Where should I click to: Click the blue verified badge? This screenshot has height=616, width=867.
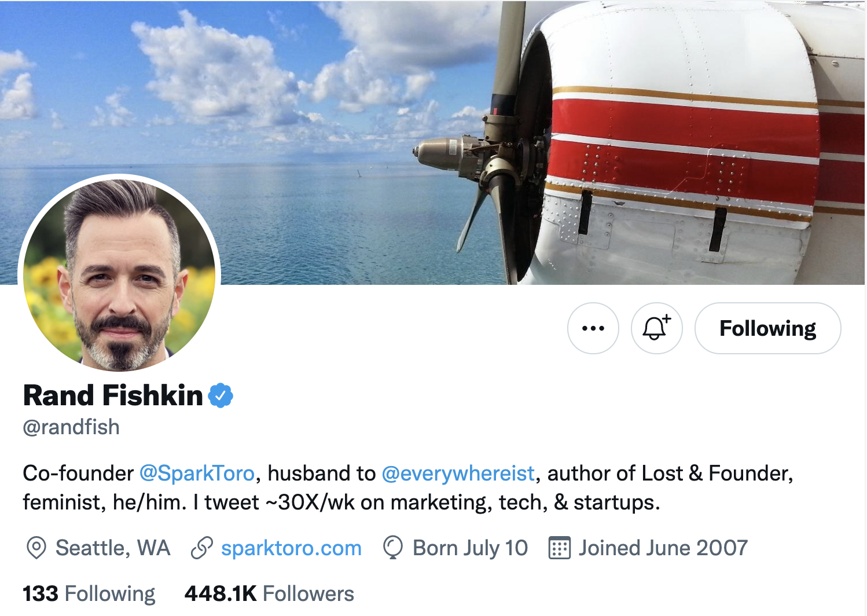(221, 395)
